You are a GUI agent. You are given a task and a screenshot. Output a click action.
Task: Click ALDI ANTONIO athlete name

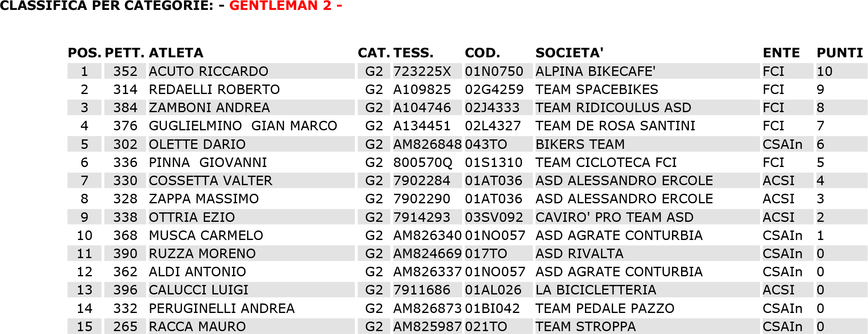coord(197,272)
